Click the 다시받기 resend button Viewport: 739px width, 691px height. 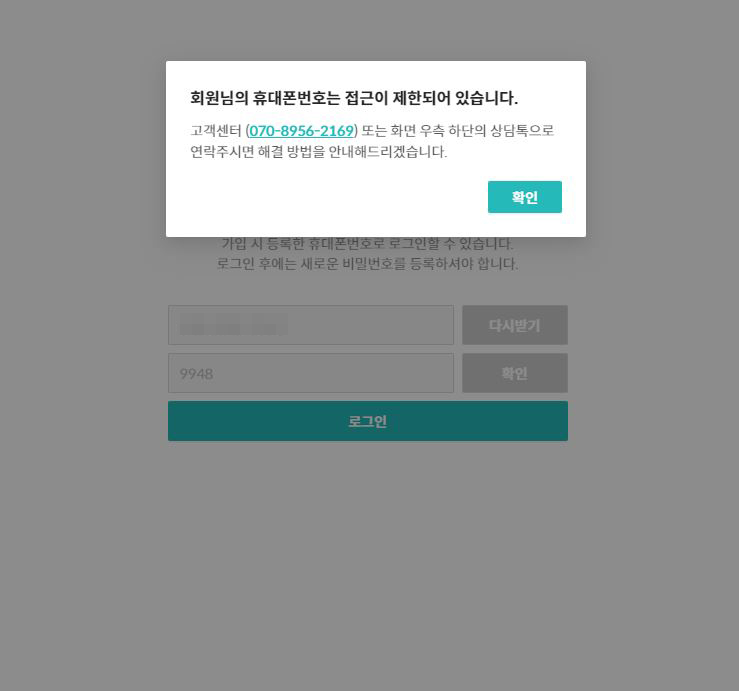tap(515, 325)
